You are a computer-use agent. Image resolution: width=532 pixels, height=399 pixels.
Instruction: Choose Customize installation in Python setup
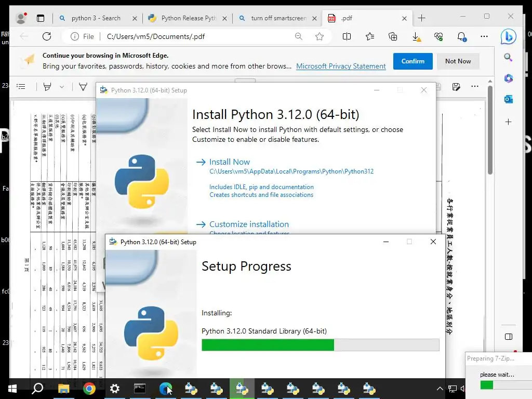pyautogui.click(x=249, y=224)
